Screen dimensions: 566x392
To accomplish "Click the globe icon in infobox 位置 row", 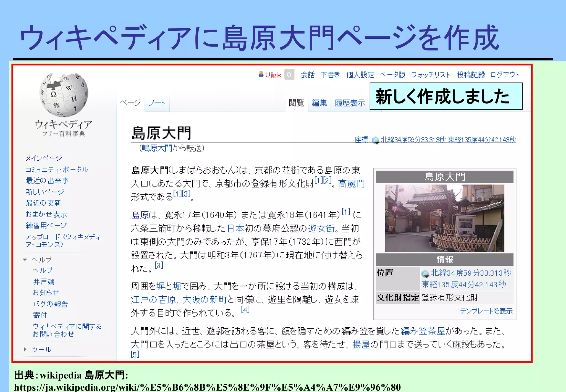I will tap(425, 274).
